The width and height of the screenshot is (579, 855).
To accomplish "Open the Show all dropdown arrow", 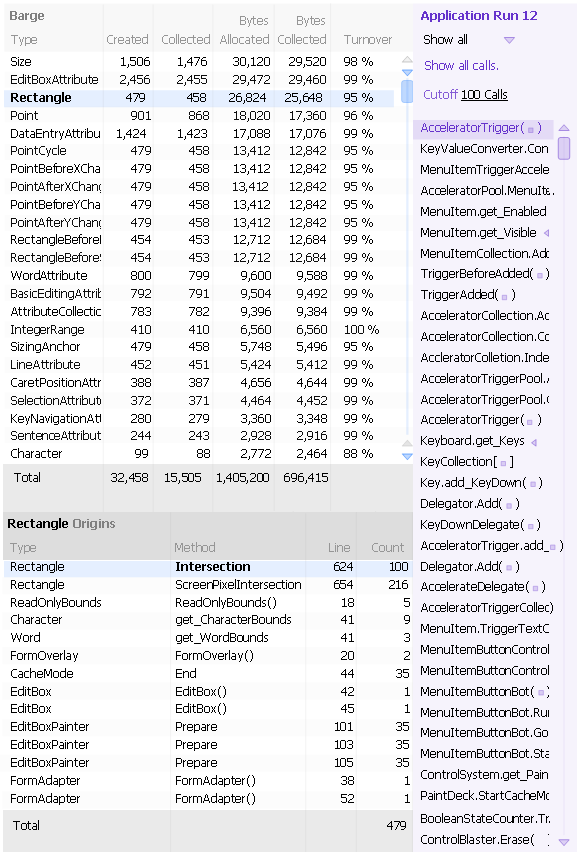I will coord(509,40).
